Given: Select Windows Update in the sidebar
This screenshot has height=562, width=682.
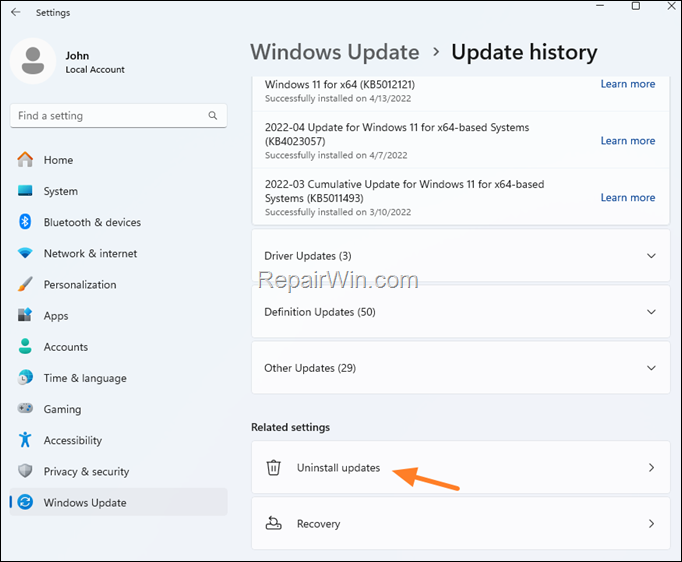Looking at the screenshot, I should click(118, 502).
